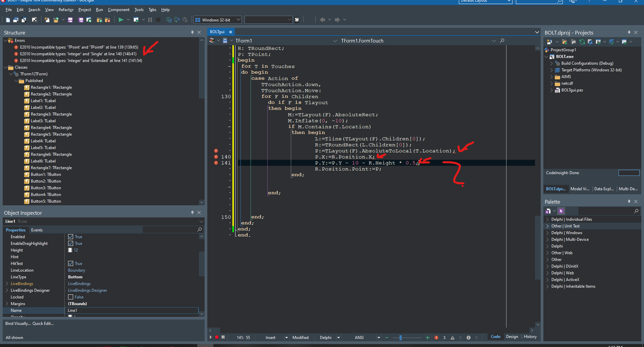Click the green Sync icon in Projects panel

coord(582,42)
